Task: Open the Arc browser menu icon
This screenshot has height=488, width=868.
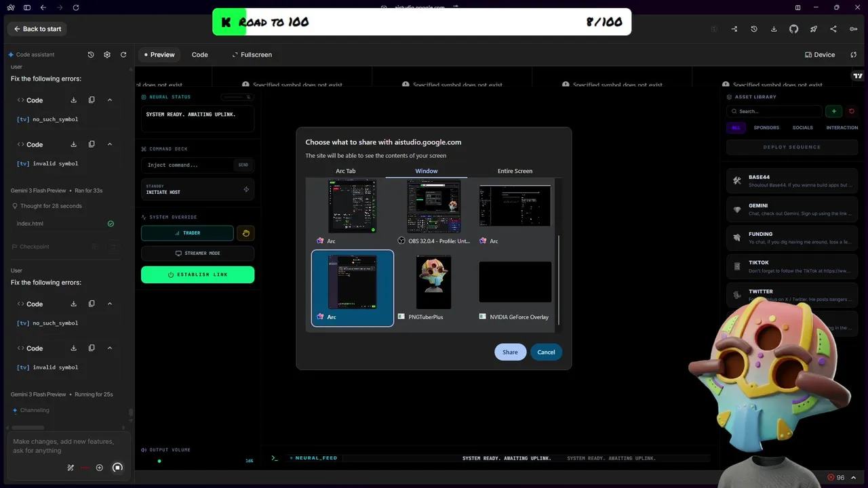Action: (11, 7)
